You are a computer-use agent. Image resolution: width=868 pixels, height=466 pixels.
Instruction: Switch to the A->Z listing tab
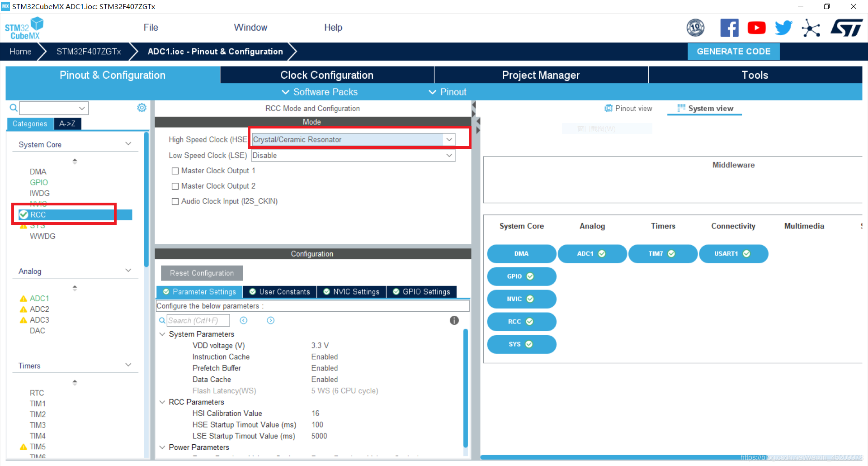(x=67, y=124)
